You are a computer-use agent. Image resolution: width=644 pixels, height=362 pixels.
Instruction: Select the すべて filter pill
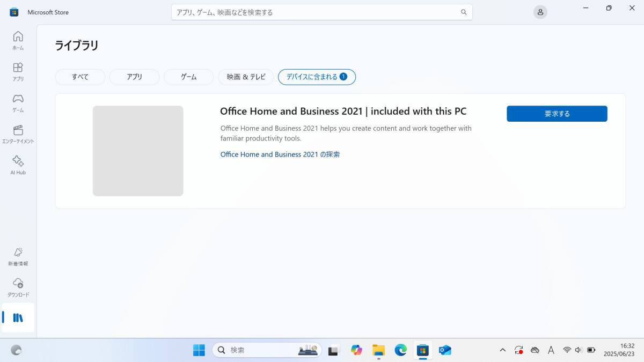click(x=79, y=77)
